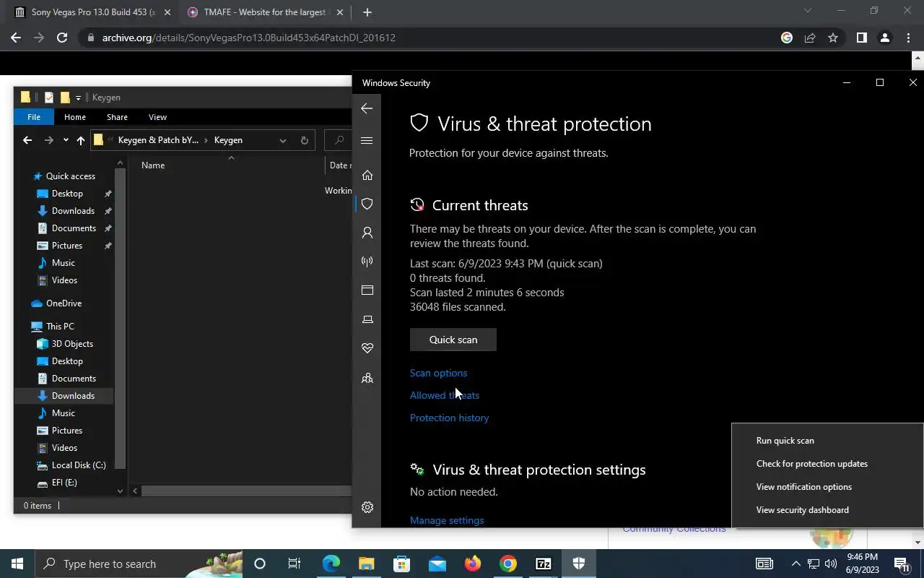The height and width of the screenshot is (578, 924).
Task: Go up one folder in Explorer
Action: (x=80, y=140)
